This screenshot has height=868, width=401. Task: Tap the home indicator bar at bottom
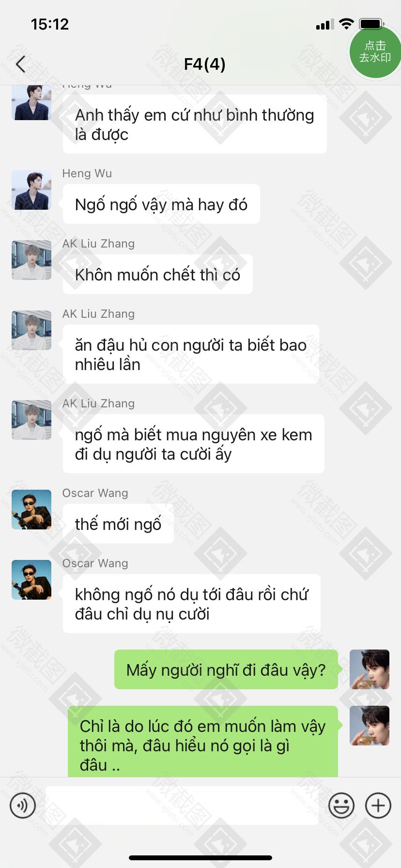tap(200, 857)
